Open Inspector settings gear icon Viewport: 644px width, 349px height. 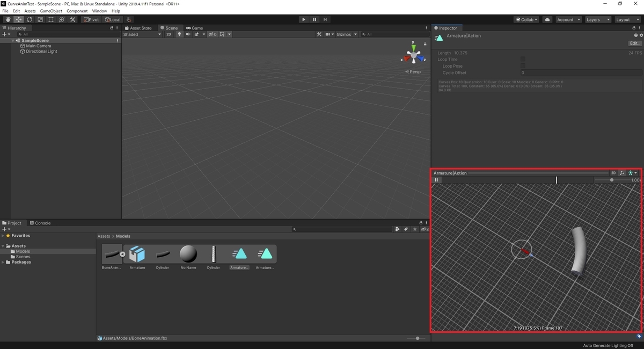(641, 35)
